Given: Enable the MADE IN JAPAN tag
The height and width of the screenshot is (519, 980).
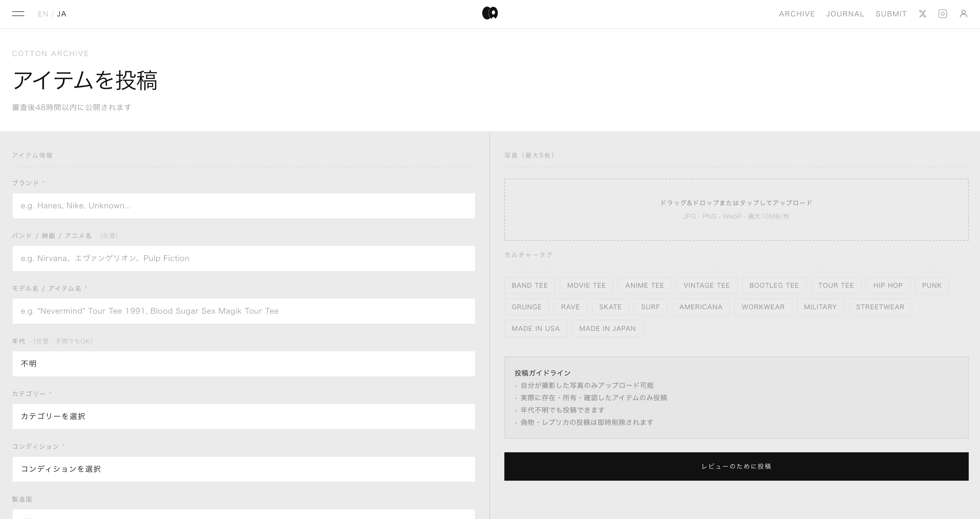Looking at the screenshot, I should (x=607, y=328).
